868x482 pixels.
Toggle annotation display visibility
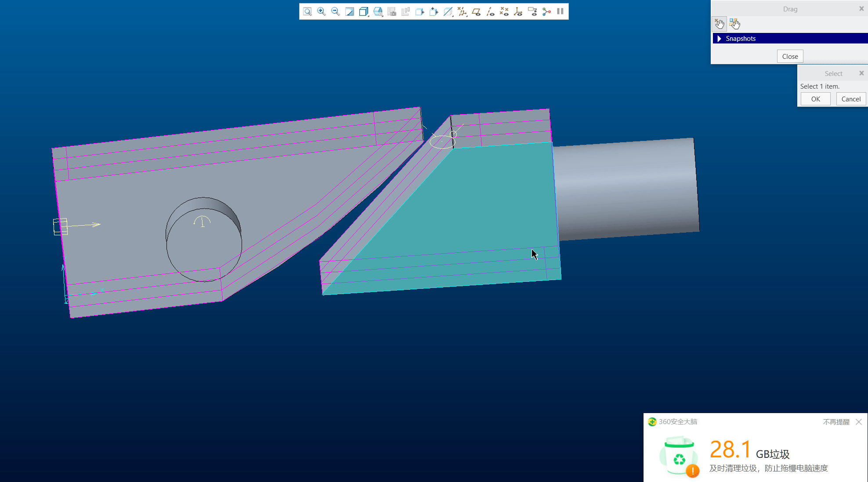(x=532, y=12)
